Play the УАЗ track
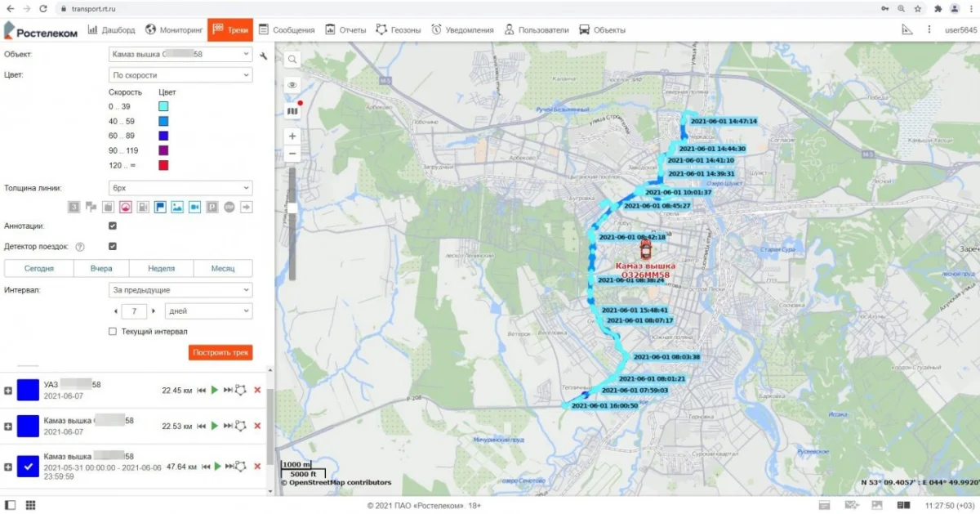The height and width of the screenshot is (514, 980). [215, 391]
